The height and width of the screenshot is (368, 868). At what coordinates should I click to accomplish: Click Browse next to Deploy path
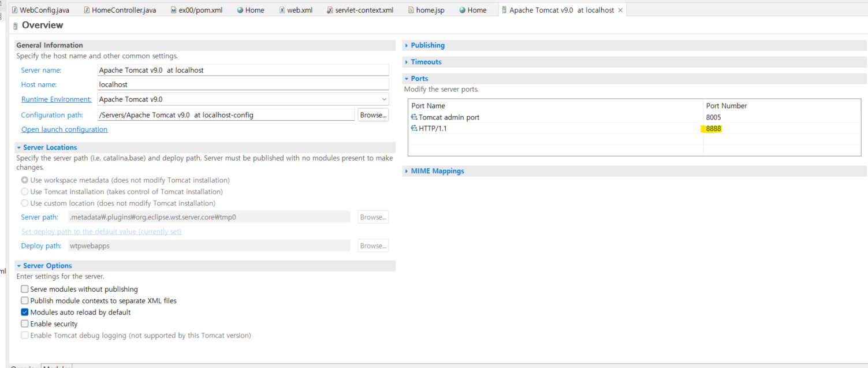[x=373, y=246]
